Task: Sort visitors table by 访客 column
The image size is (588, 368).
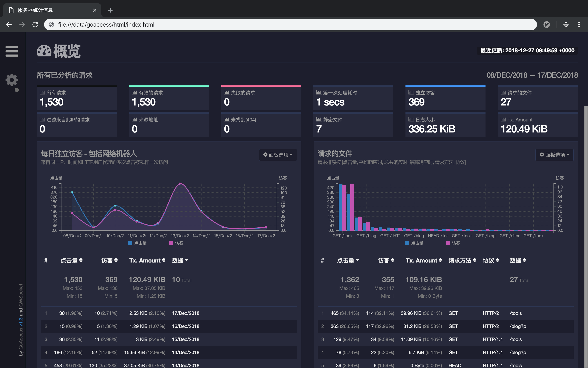Action: (x=109, y=260)
